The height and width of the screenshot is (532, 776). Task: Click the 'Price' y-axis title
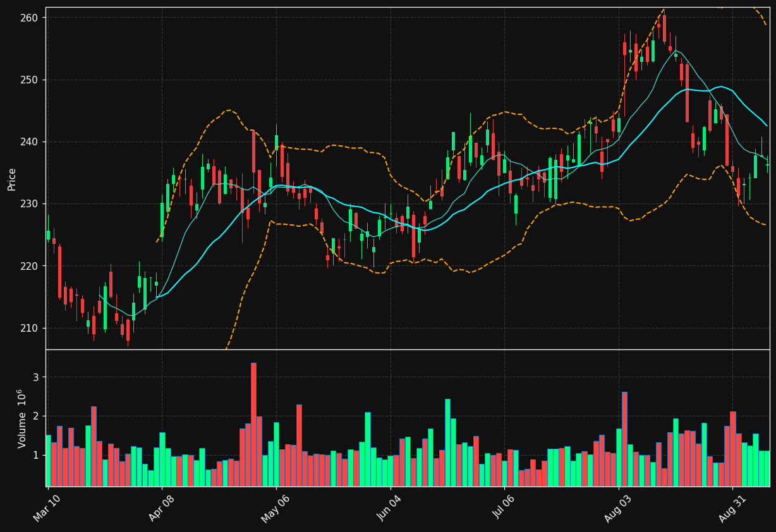point(12,179)
